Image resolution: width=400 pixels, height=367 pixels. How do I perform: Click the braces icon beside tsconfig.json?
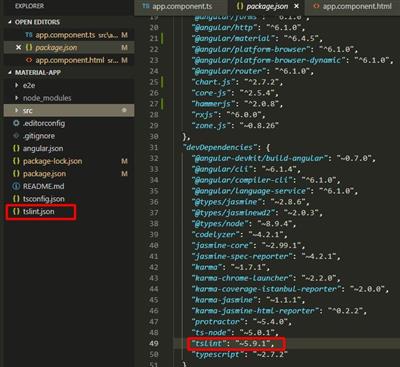click(16, 199)
